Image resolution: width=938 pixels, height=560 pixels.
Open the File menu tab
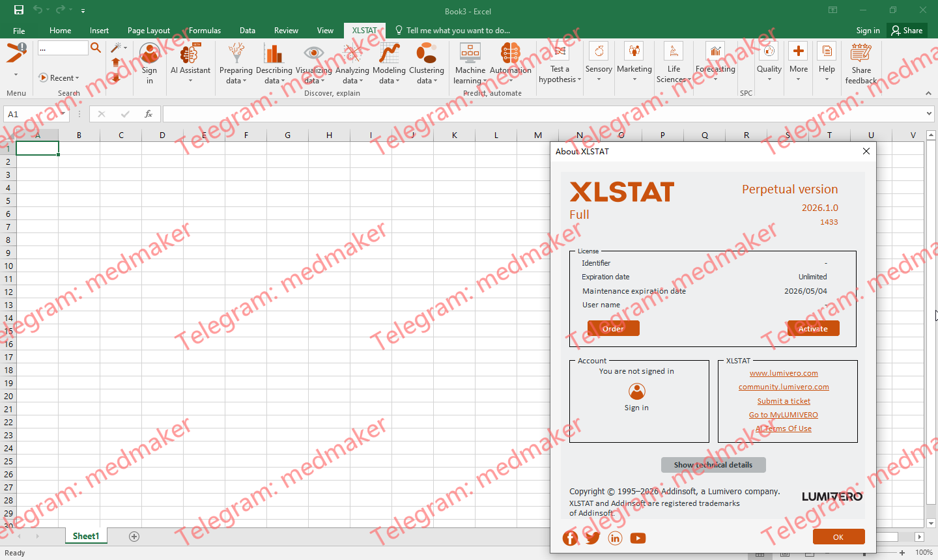[x=19, y=31]
